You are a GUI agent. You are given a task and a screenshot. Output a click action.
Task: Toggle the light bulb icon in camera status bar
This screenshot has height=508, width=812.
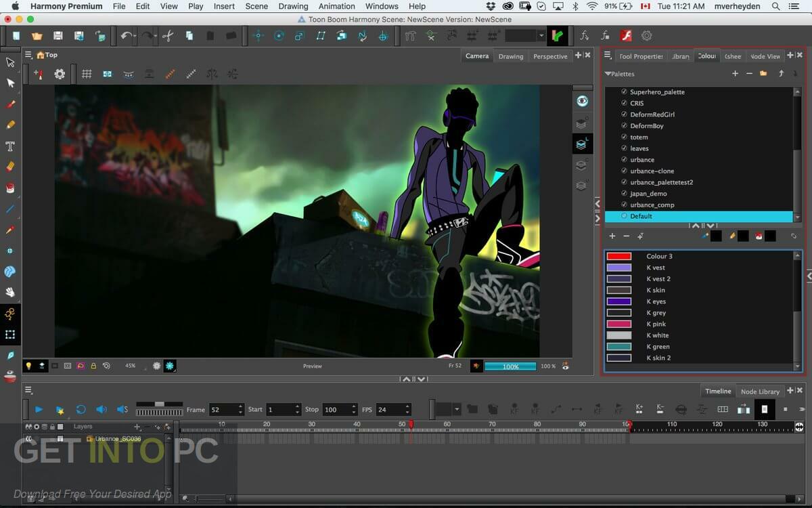(28, 366)
